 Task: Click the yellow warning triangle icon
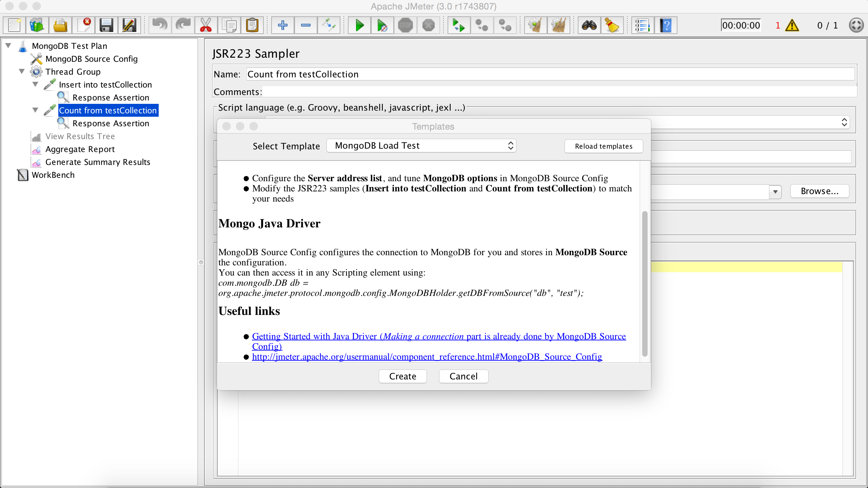point(792,25)
